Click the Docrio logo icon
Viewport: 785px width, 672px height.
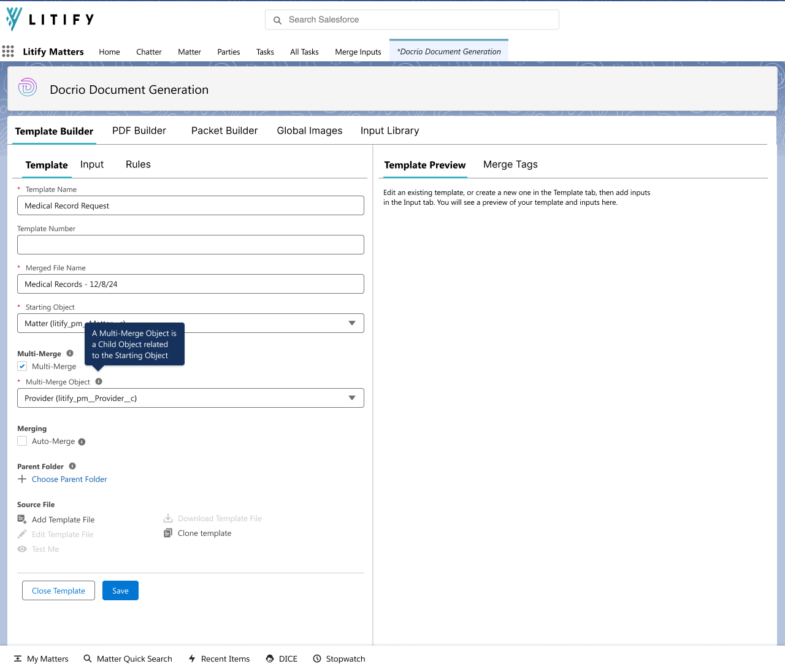(28, 87)
